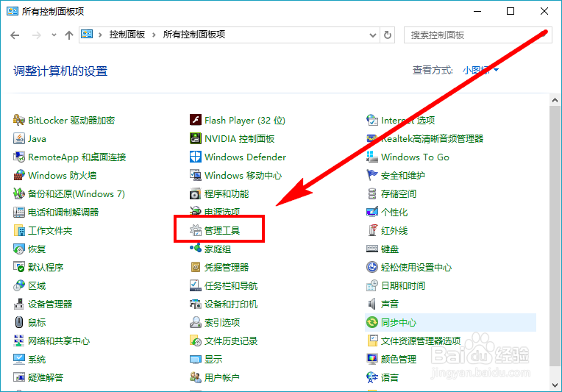Click the 管理工具 gear icon
The height and width of the screenshot is (392, 562).
(196, 230)
